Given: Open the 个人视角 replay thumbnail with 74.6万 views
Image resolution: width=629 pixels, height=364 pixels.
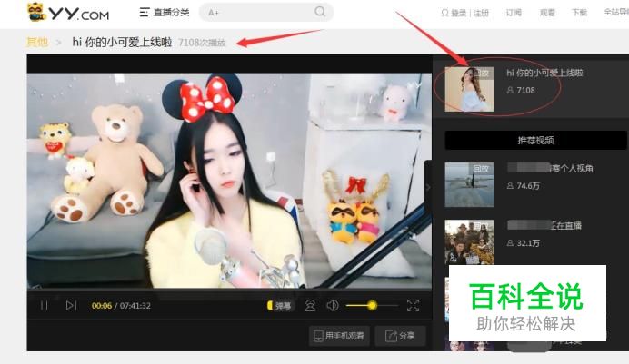Looking at the screenshot, I should pos(469,184).
